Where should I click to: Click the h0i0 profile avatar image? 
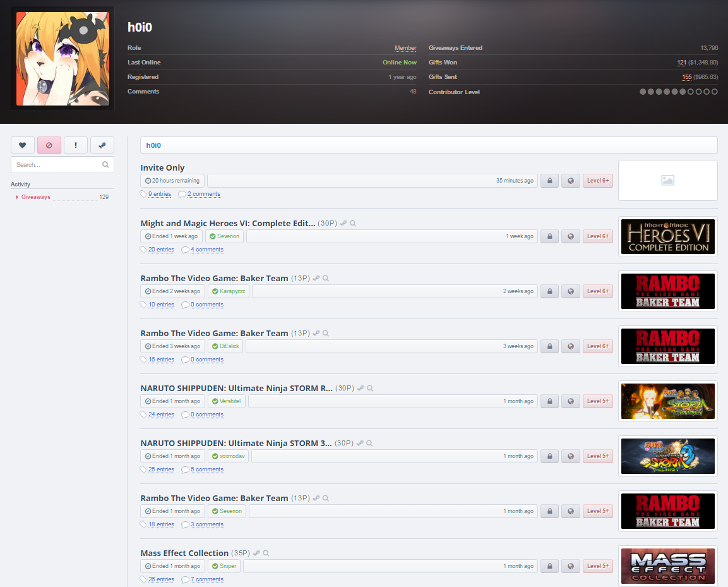[63, 59]
